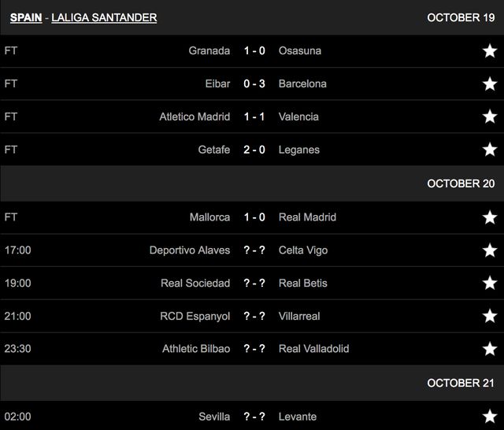Click the Granada 1 - 0 score
Image resolution: width=504 pixels, height=430 pixels.
(254, 50)
